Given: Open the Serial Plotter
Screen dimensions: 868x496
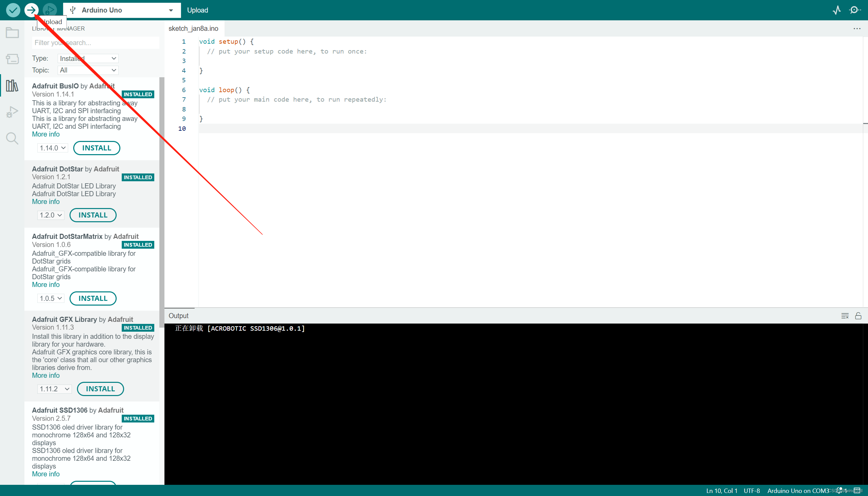Looking at the screenshot, I should (x=836, y=10).
